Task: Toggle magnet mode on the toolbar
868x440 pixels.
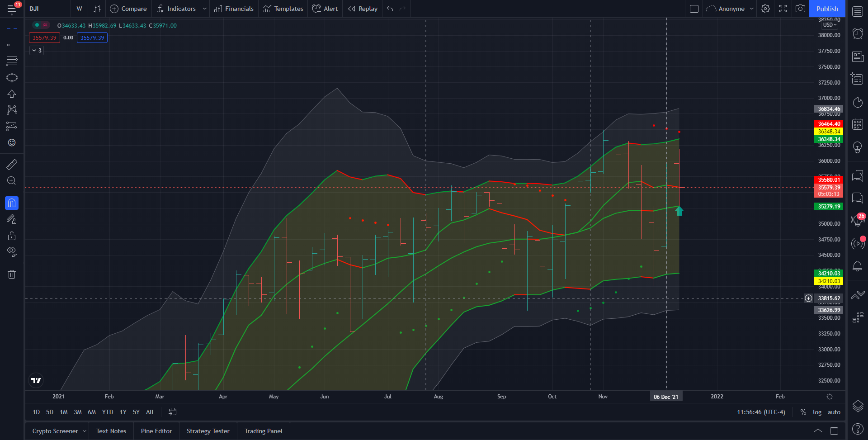Action: tap(12, 203)
